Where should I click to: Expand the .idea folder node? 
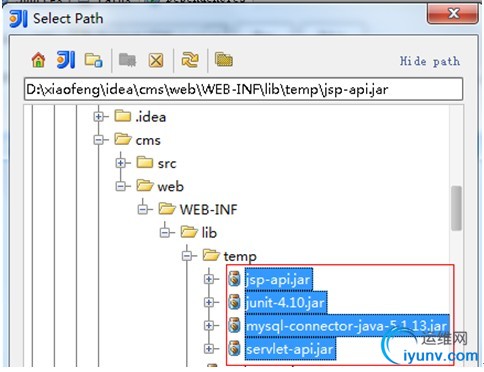[x=98, y=117]
